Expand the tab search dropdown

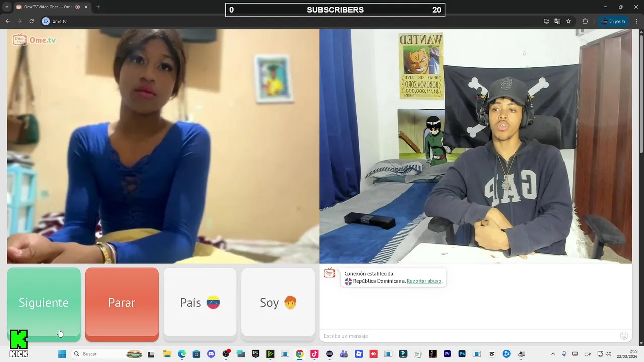[7, 7]
